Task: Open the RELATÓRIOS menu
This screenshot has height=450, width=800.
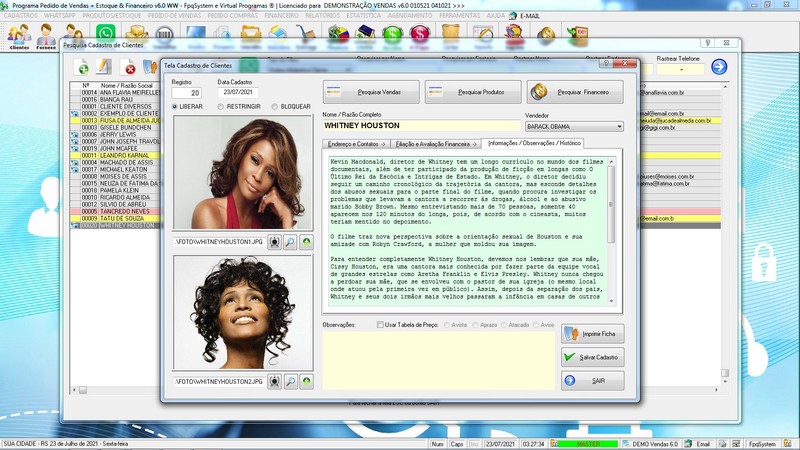Action: 322,16
